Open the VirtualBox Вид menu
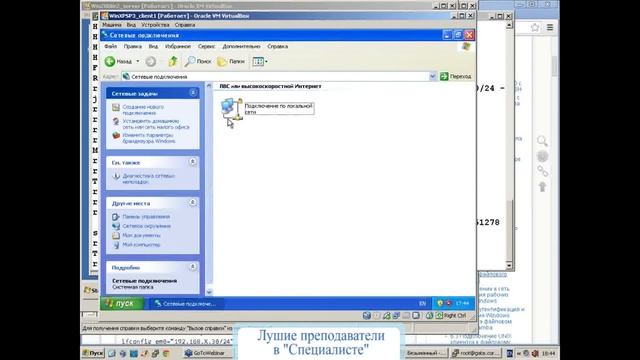This screenshot has height=360, width=640. tap(131, 25)
